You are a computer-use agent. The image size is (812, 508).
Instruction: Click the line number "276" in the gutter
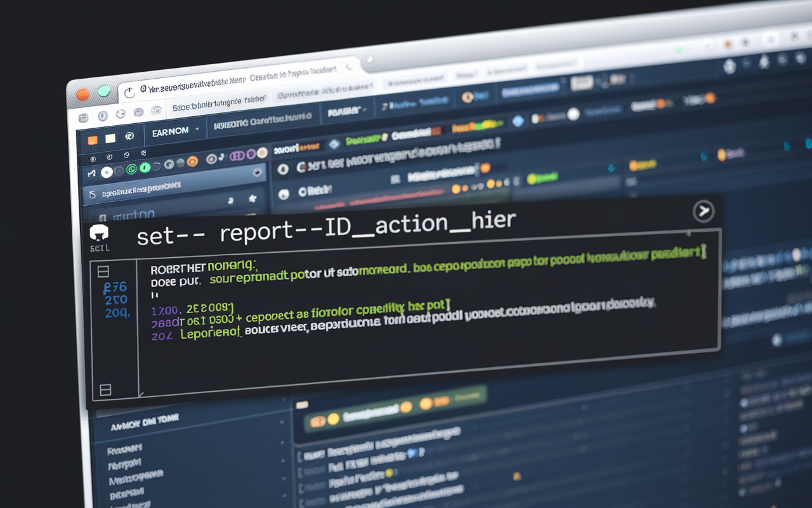[x=115, y=287]
